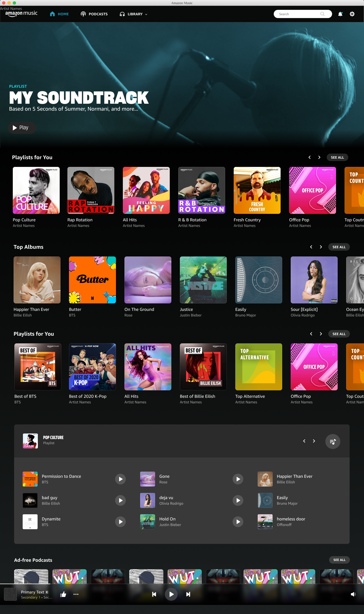Open the Justice album cover

(203, 280)
